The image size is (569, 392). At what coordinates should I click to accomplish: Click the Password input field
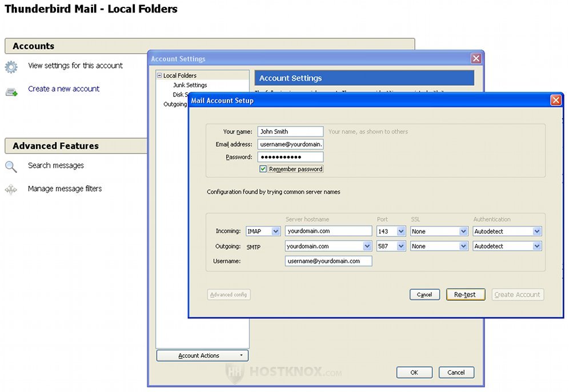click(x=290, y=157)
